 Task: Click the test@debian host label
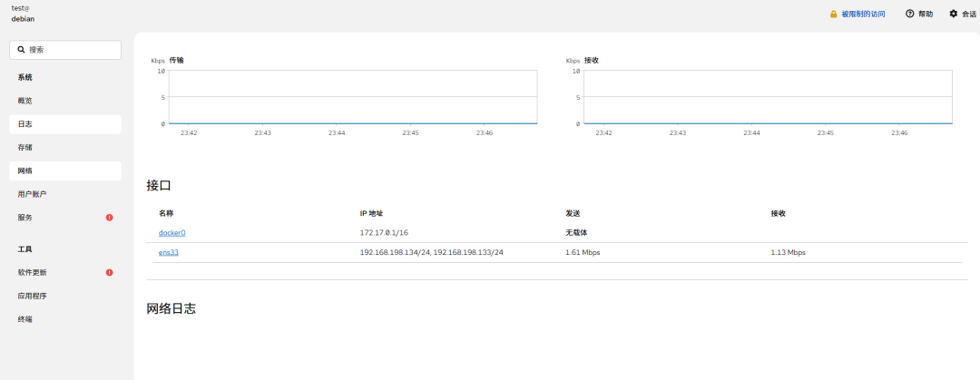tap(23, 13)
